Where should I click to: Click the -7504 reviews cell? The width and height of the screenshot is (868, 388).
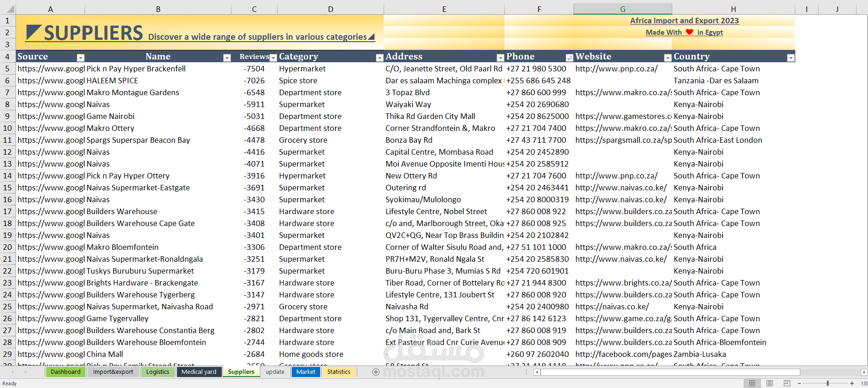tap(254, 69)
